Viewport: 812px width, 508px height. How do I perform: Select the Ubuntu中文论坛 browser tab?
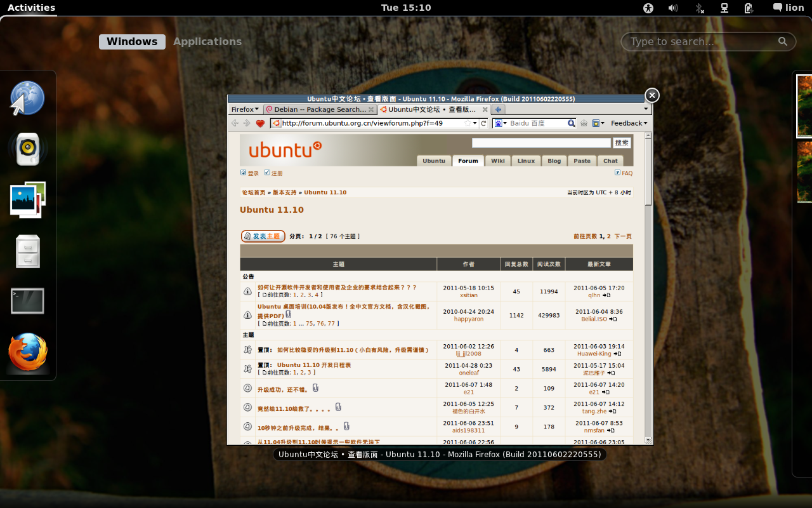(434, 109)
